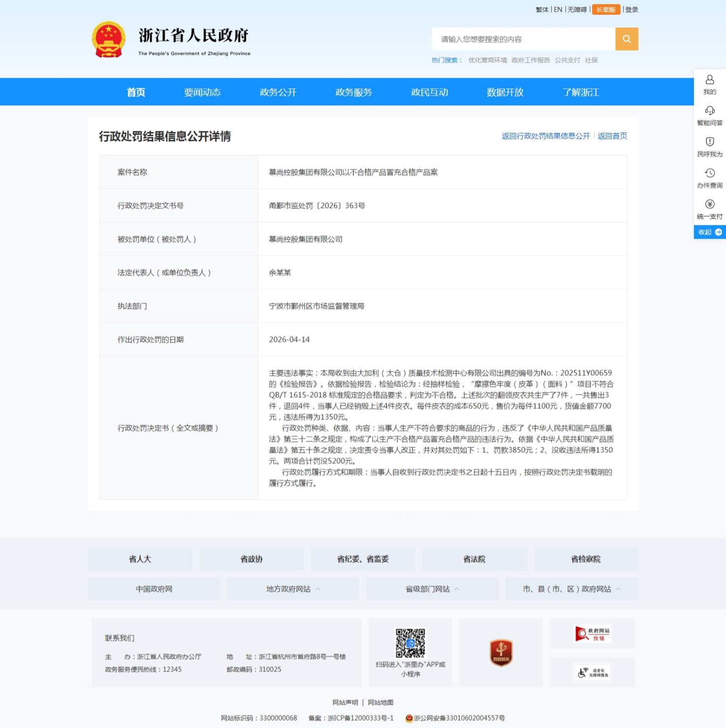This screenshot has width=726, height=728.
Task: Open the 我的 user profile icon
Action: tap(709, 80)
